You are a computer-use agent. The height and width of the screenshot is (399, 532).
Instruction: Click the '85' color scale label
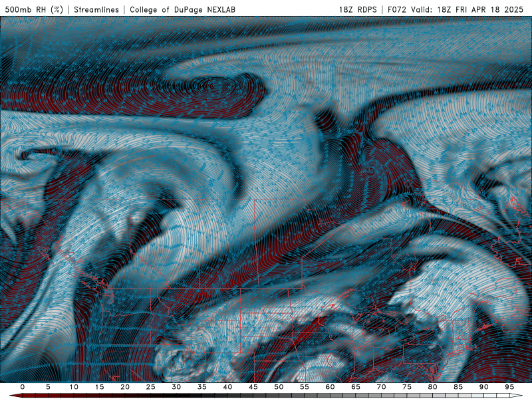[458, 387]
